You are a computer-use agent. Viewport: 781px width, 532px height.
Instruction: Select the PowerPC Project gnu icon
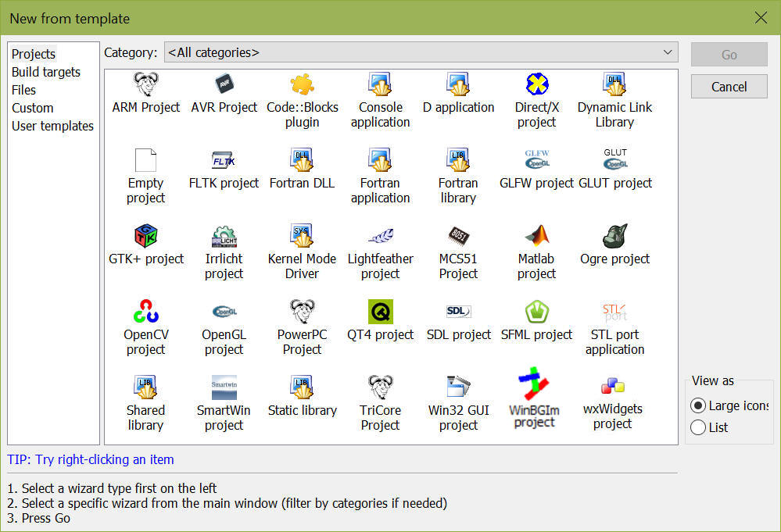[303, 311]
